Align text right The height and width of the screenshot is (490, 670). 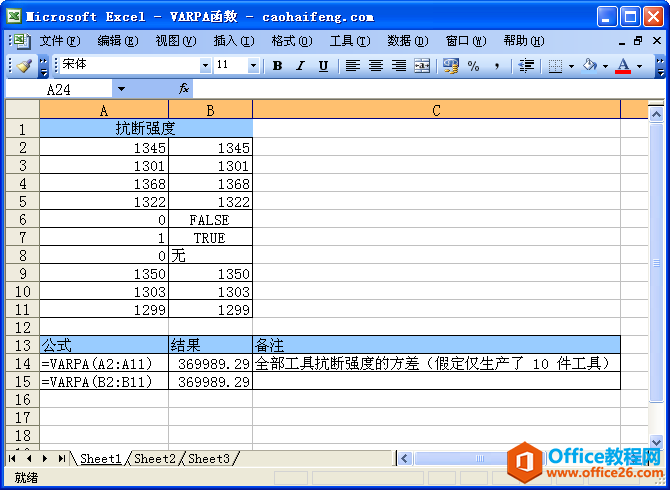tap(399, 66)
